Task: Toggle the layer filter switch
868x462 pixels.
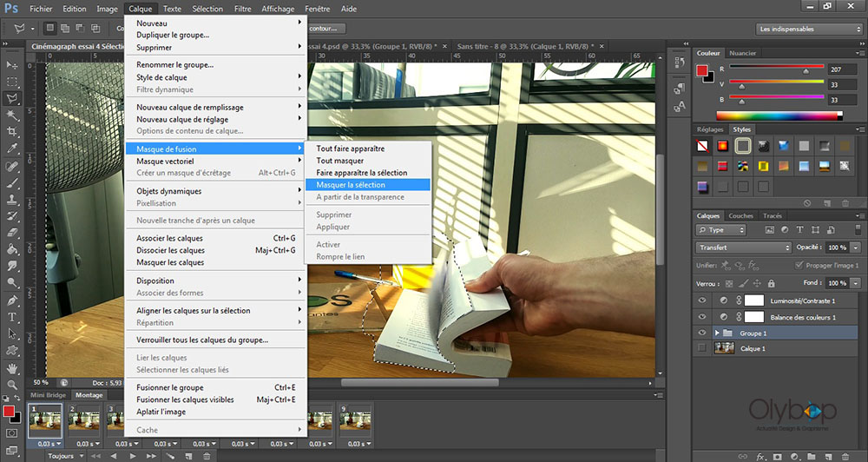Action: pos(858,230)
